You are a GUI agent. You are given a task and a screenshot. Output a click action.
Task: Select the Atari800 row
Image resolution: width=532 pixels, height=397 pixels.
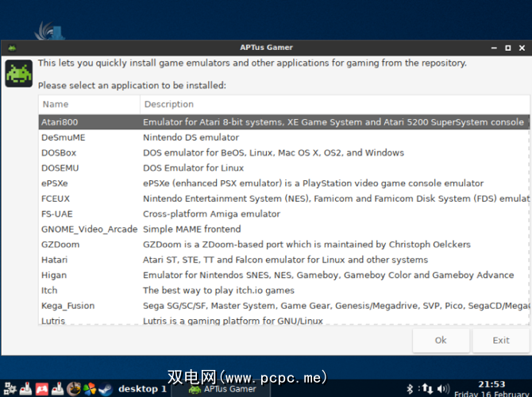click(284, 122)
